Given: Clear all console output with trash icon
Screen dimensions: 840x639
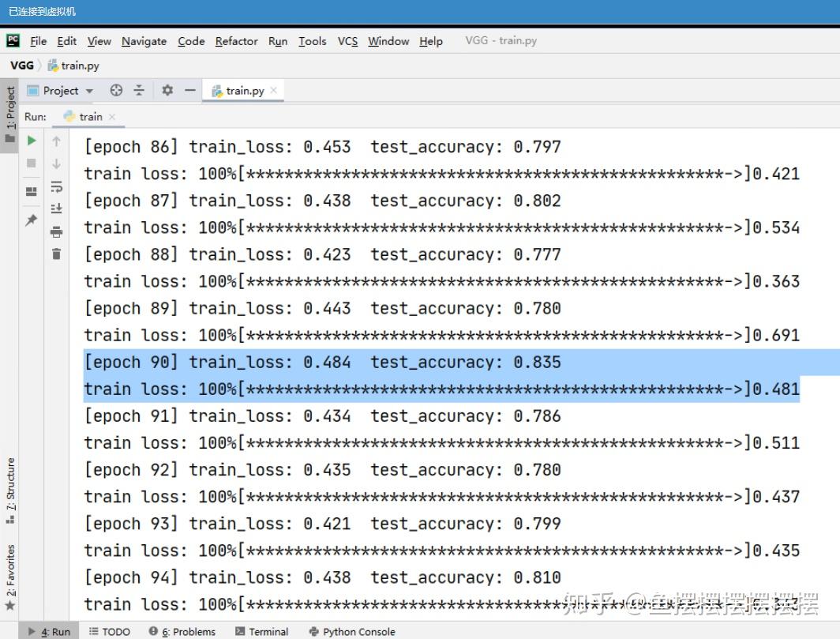Looking at the screenshot, I should 56,254.
